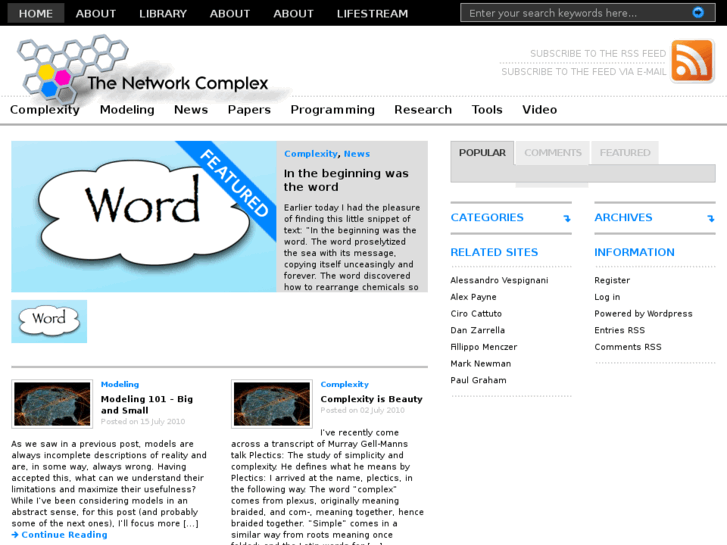Open 'Modeling 101 - Big and Small' title
Screen dimensions: 727x545
point(147,404)
